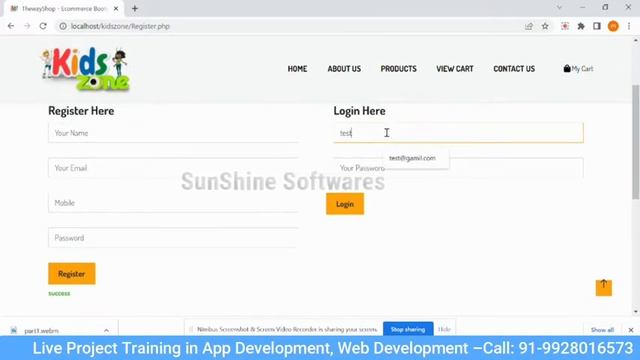Bookmark this page with star icon
This screenshot has width=640, height=360.
[545, 26]
